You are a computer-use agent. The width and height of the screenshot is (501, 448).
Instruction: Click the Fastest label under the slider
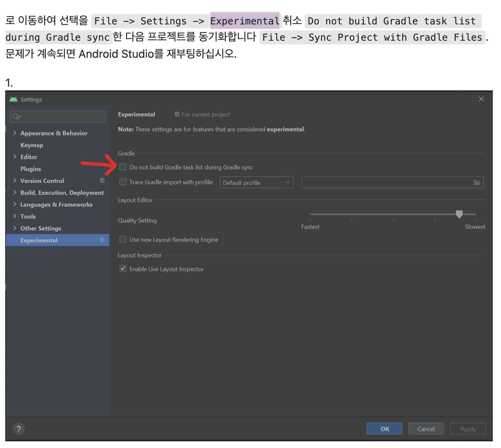click(311, 227)
